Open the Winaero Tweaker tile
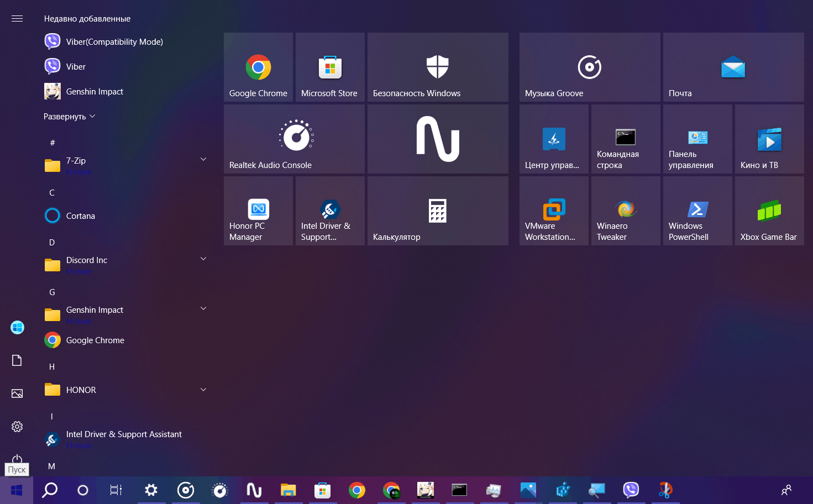813x504 pixels. tap(626, 211)
